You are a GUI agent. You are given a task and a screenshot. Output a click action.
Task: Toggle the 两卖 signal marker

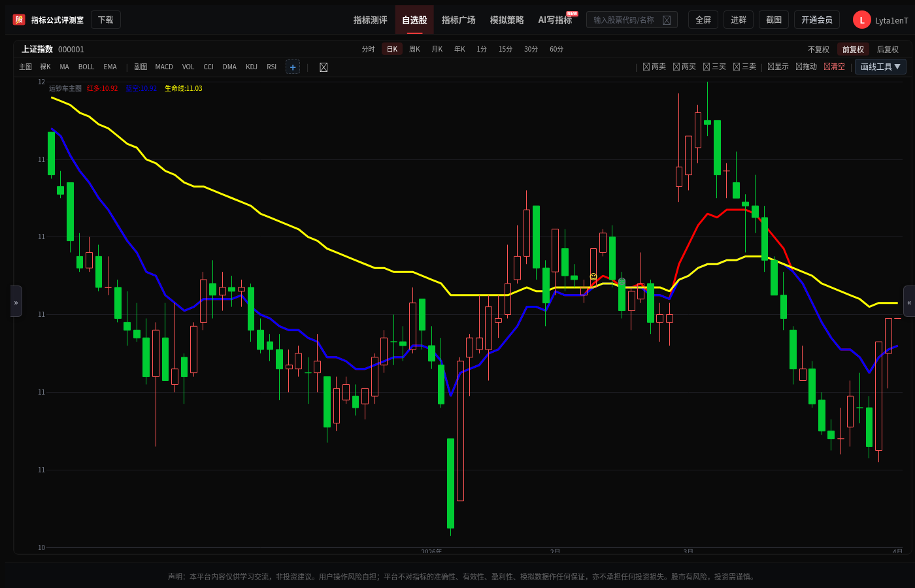(654, 67)
